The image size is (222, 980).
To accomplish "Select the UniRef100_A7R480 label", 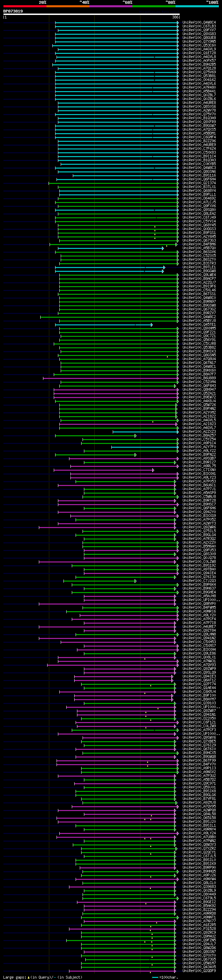I will click(199, 88).
